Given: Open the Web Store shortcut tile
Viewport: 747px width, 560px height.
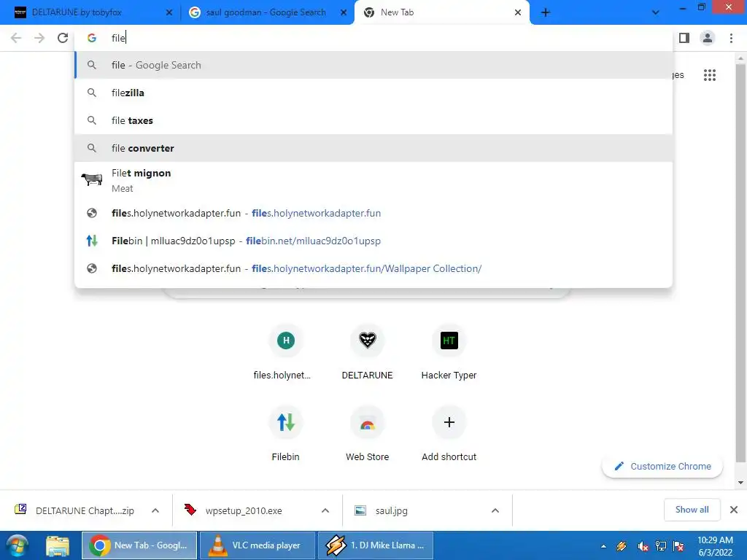Looking at the screenshot, I should pyautogui.click(x=368, y=433).
